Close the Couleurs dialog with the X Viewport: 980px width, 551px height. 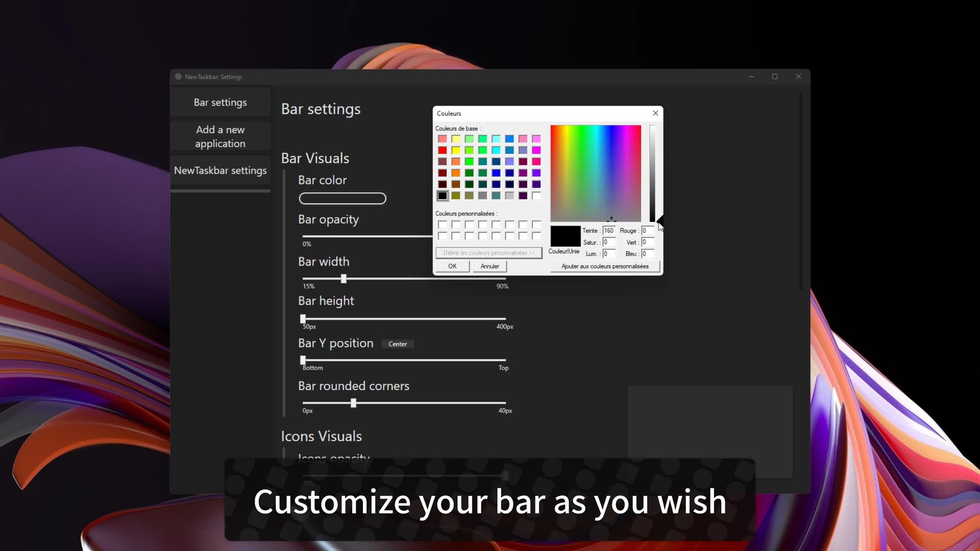coord(655,113)
